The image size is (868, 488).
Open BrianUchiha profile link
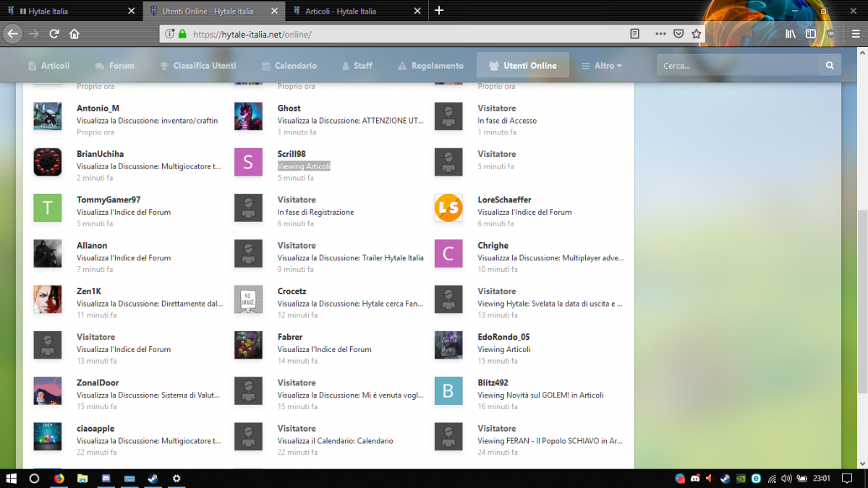(100, 154)
